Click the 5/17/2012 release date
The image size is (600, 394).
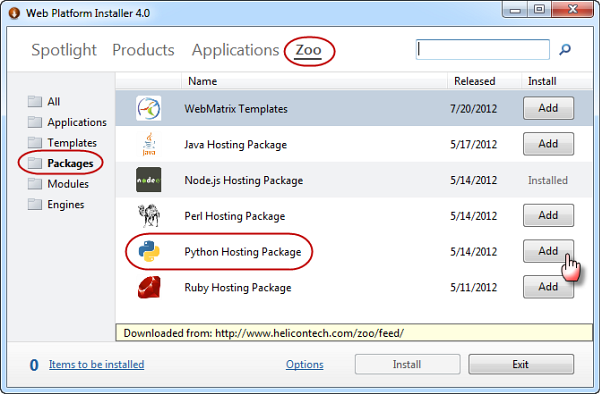click(473, 145)
